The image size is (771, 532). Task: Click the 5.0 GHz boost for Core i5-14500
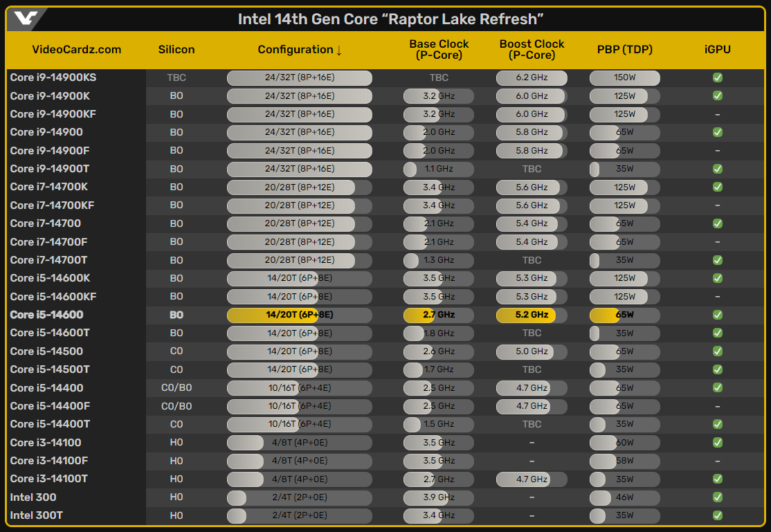[x=532, y=351]
